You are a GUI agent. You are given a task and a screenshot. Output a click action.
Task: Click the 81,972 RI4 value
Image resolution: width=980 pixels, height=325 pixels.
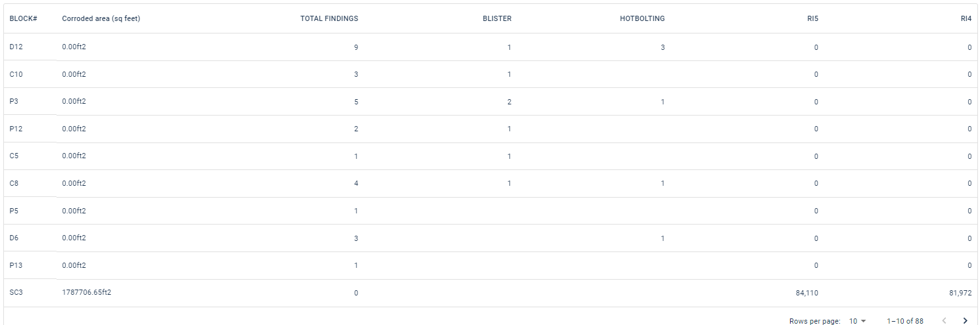(960, 293)
